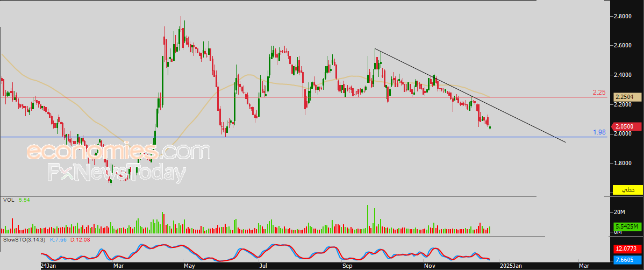Click the 24Jan date axis label

pyautogui.click(x=48, y=266)
